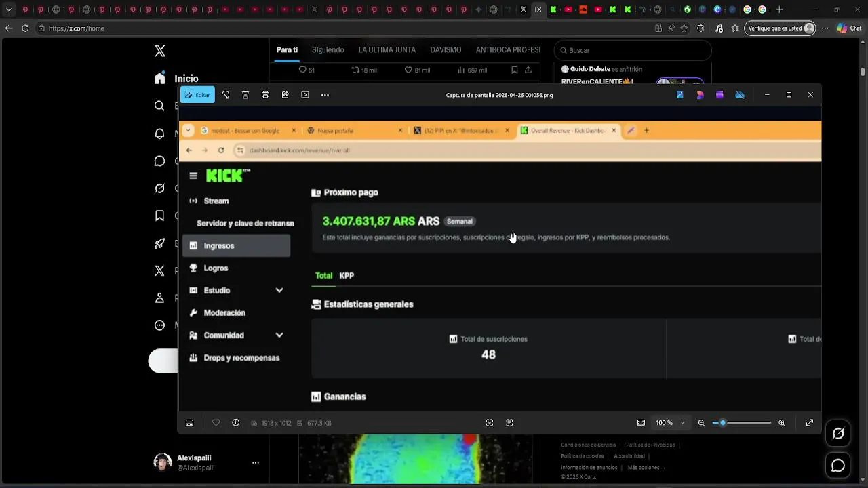Click 'Política de Privacidad' footer link
The width and height of the screenshot is (868, 488).
[650, 445]
